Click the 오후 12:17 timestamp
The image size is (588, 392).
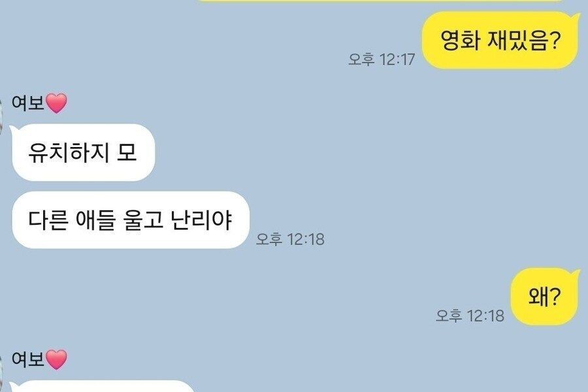382,59
